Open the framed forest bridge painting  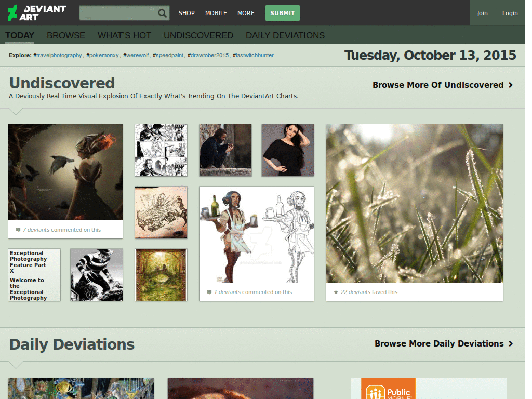161,275
